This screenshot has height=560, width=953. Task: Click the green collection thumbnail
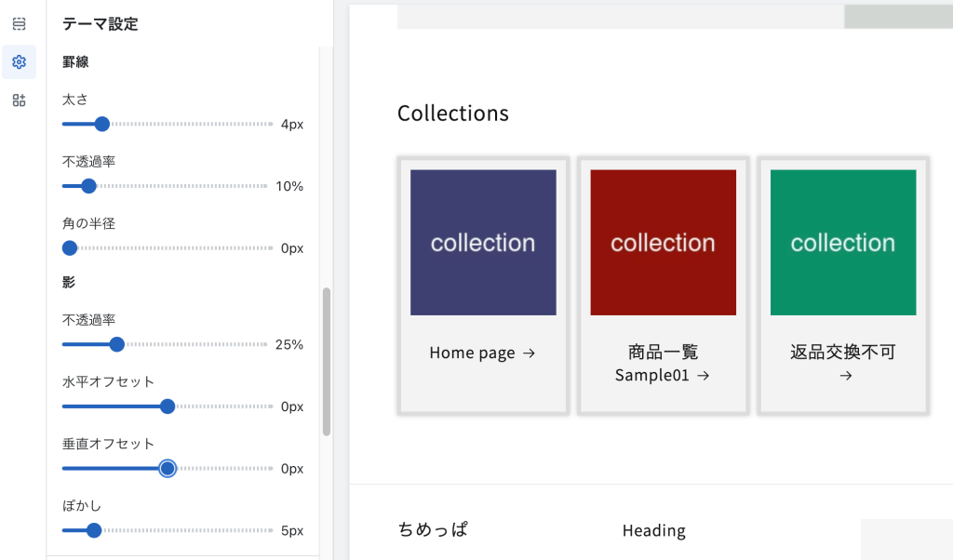842,242
